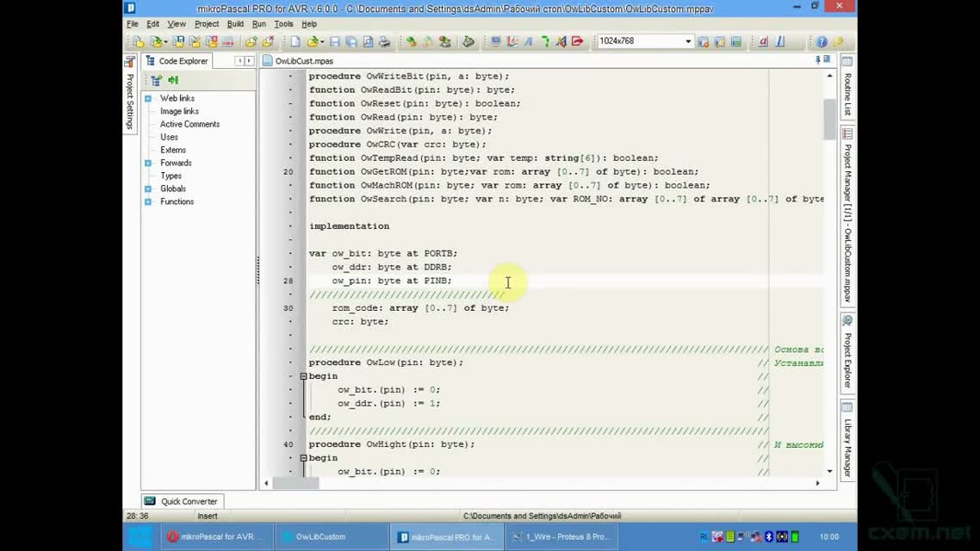Select the Code Explorer tab

177,60
